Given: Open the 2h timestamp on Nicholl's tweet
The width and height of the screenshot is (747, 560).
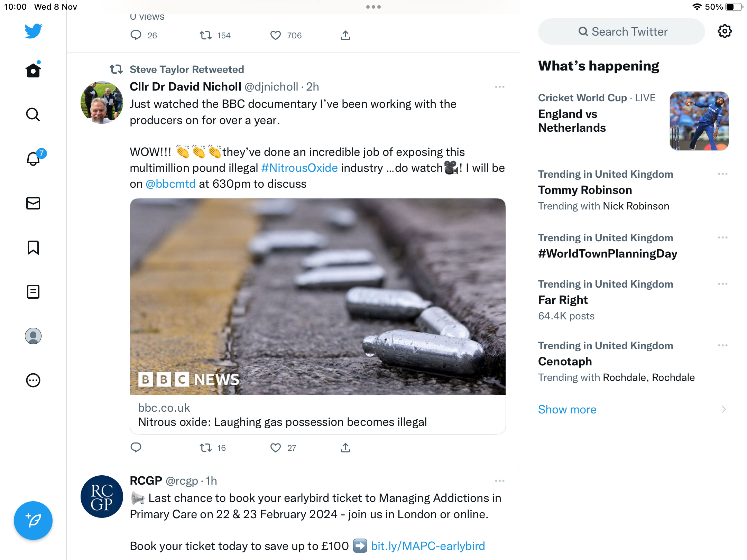Looking at the screenshot, I should pyautogui.click(x=313, y=87).
